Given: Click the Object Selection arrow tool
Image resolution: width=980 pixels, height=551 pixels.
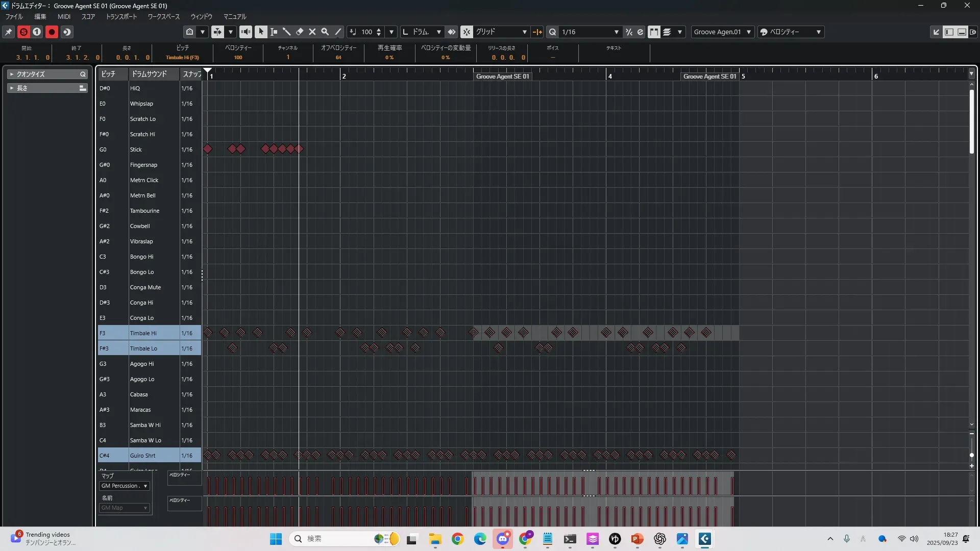Looking at the screenshot, I should pos(261,32).
